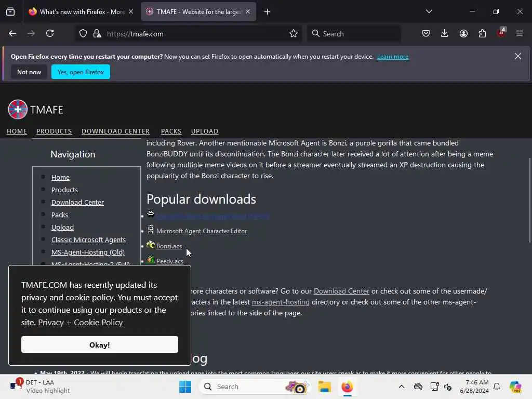Go back with the back arrow

[x=12, y=33]
